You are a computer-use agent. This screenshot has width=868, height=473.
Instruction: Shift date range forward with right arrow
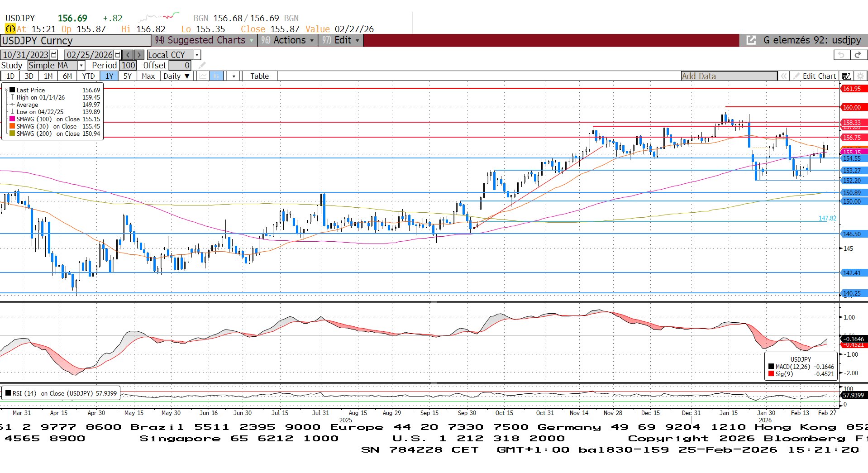coord(139,55)
